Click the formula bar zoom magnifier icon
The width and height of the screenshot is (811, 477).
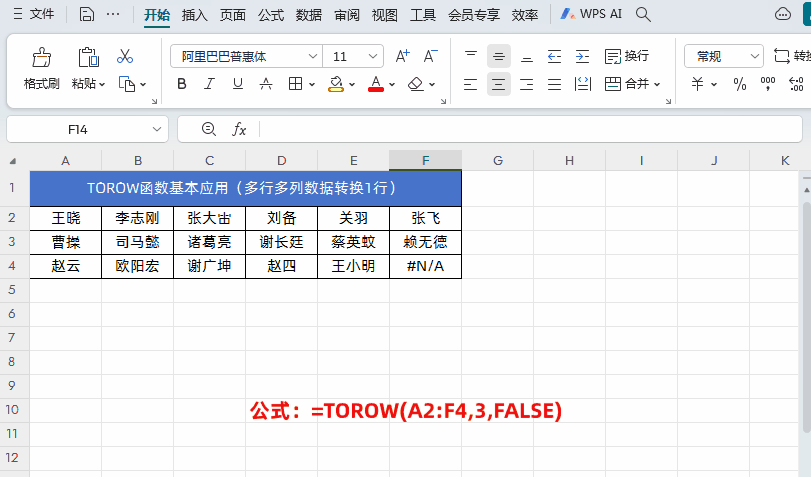click(208, 129)
